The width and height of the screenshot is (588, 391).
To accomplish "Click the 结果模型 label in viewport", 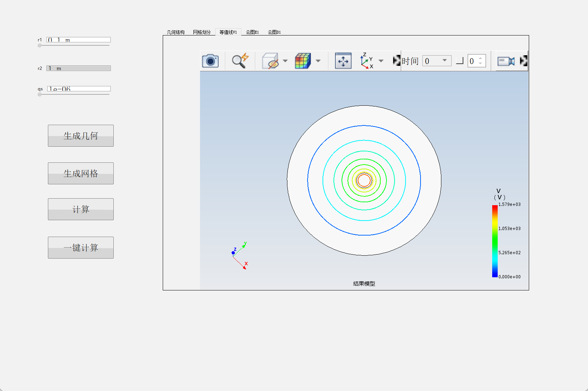I will tap(364, 283).
